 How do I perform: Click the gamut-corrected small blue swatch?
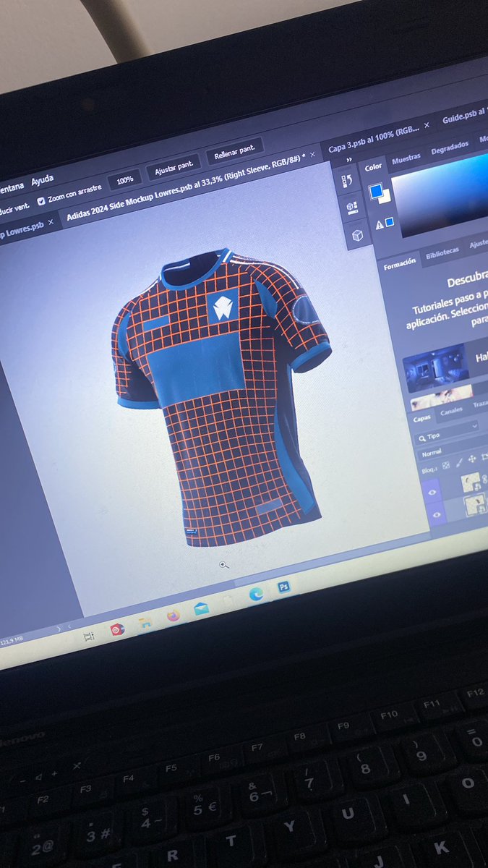[x=390, y=222]
